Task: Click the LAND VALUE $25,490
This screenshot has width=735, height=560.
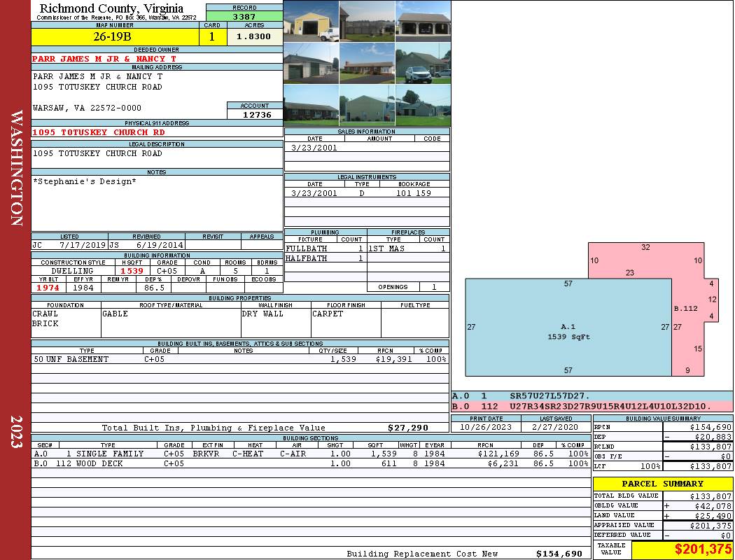Action: [x=713, y=516]
